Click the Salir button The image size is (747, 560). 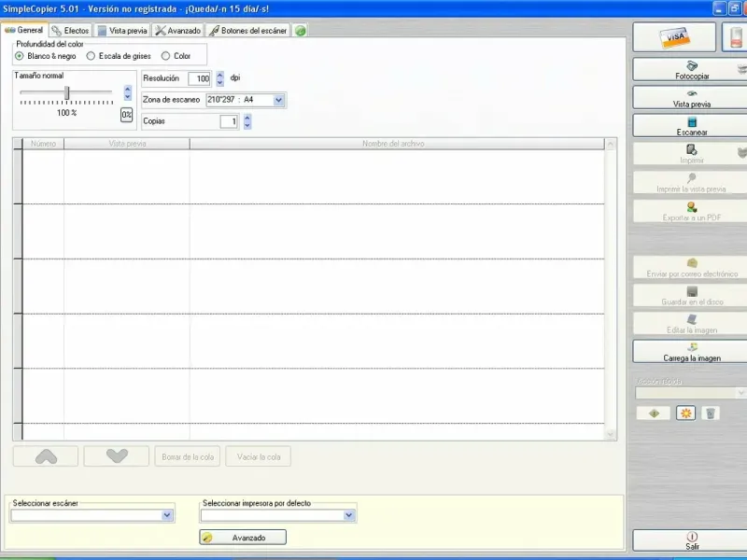tap(692, 541)
